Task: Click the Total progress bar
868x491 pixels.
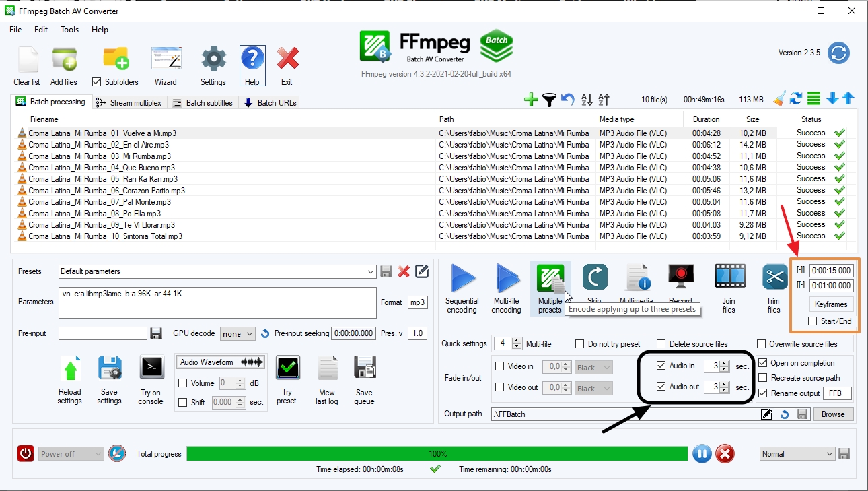Action: coord(437,454)
